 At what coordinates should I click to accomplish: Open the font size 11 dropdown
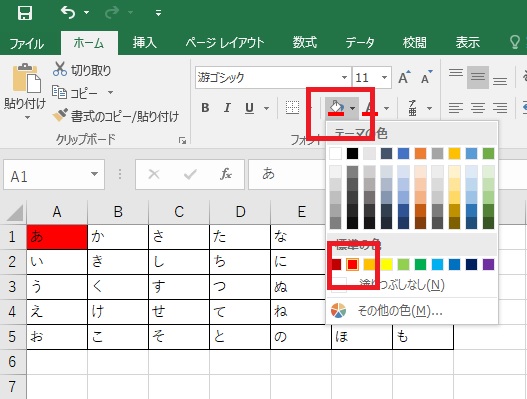point(384,78)
